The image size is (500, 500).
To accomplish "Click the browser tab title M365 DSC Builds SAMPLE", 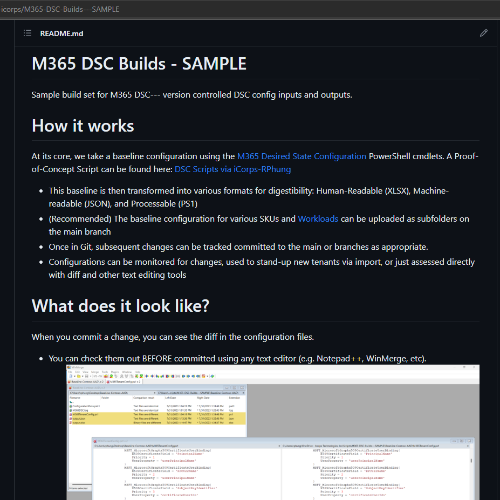I will coord(60,9).
